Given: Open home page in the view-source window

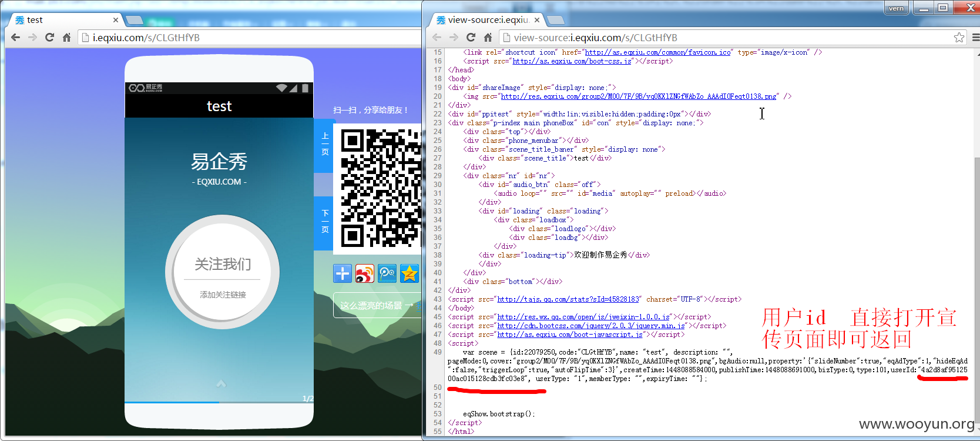Looking at the screenshot, I should 488,37.
